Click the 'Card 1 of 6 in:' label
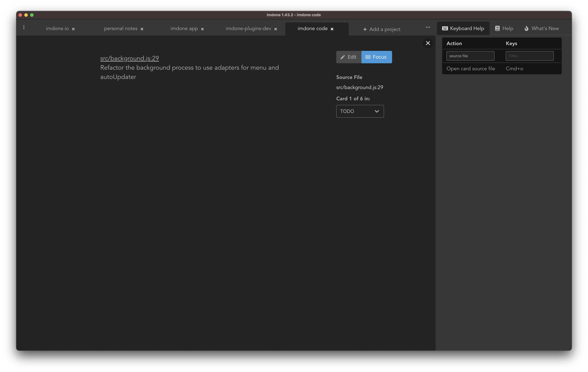The height and width of the screenshot is (372, 588). pos(353,99)
